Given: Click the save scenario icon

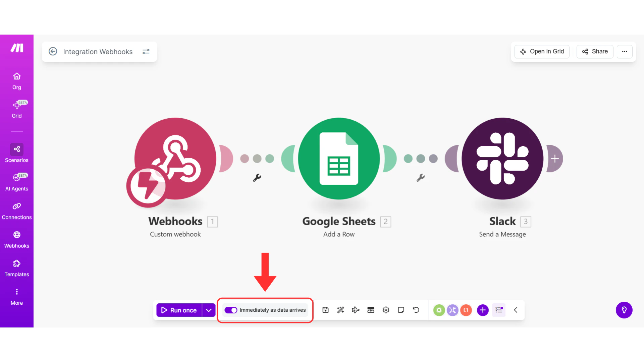Looking at the screenshot, I should 325,310.
